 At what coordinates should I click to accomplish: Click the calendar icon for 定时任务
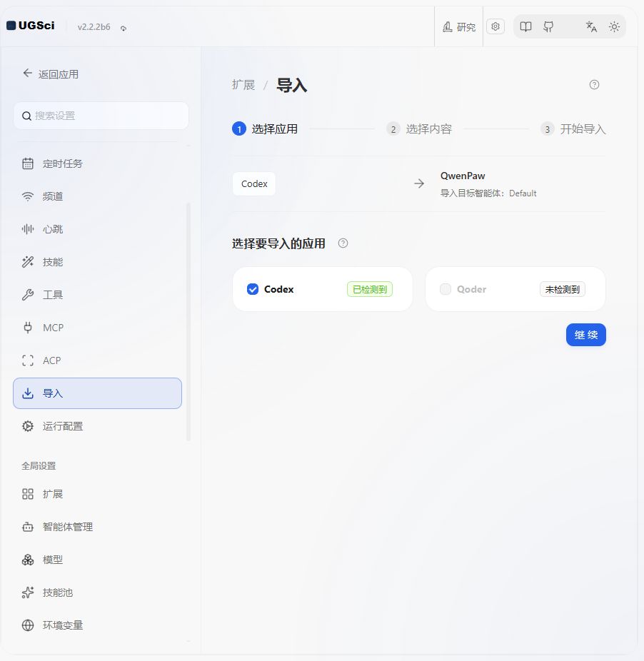(28, 163)
